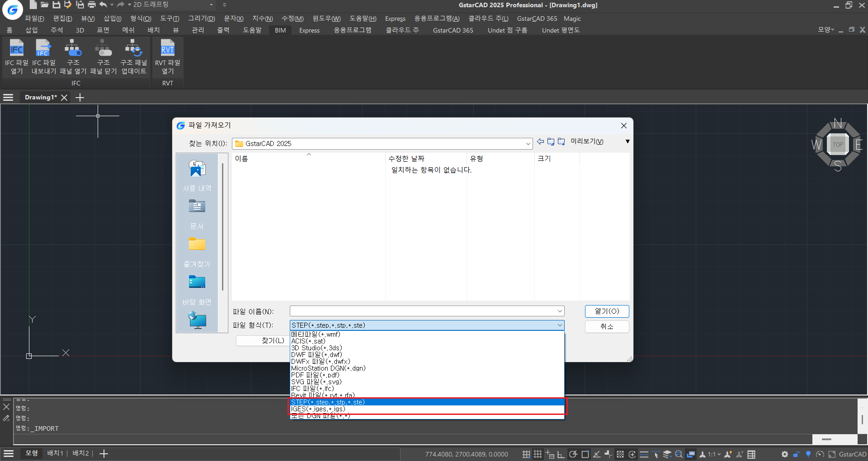The image size is (868, 461).
Task: Add a new drawing tab with plus button
Action: pos(80,97)
